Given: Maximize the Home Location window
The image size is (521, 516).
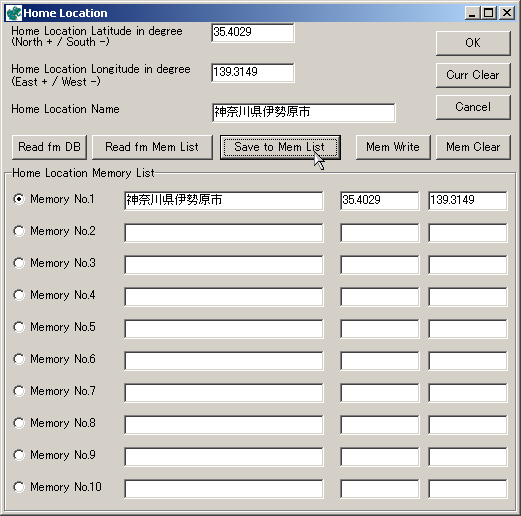Looking at the screenshot, I should 489,13.
